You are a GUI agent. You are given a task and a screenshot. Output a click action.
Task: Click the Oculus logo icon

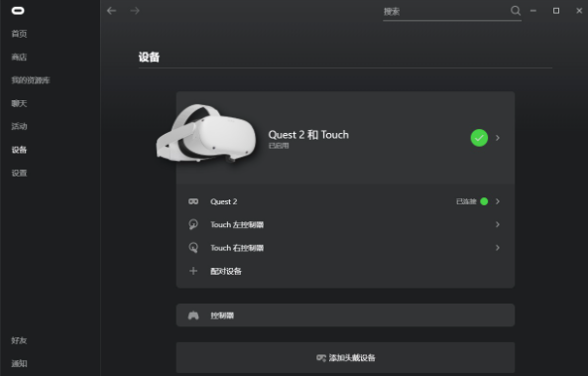click(18, 11)
